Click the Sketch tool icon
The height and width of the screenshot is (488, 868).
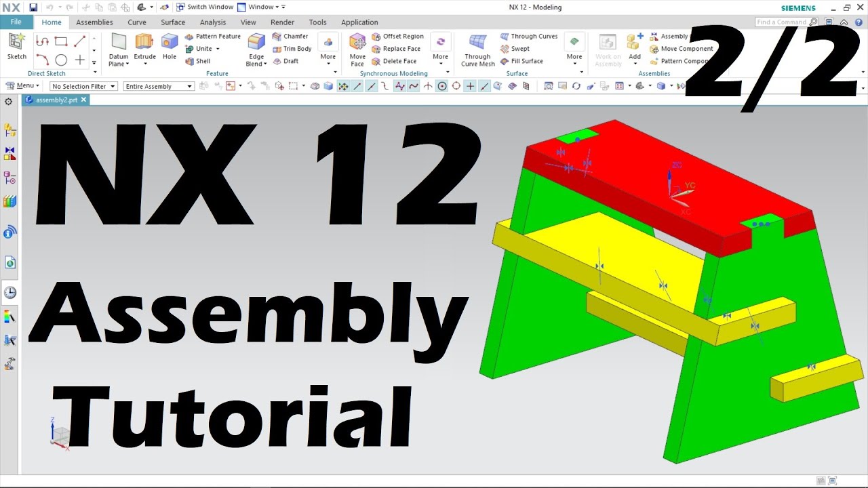point(17,42)
